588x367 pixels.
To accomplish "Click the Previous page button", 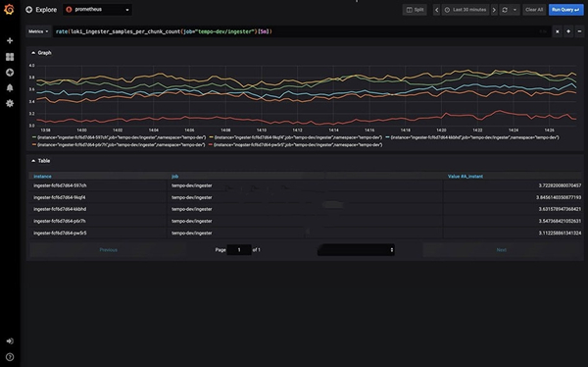I will [109, 250].
